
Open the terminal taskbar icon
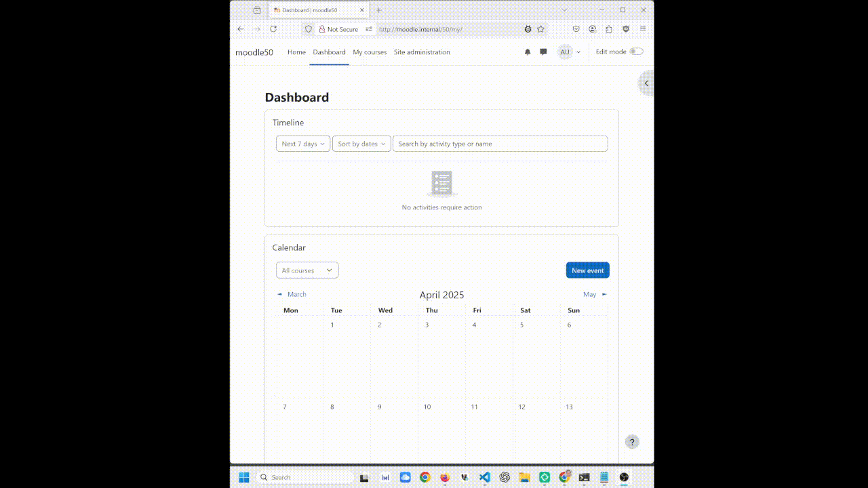pos(584,477)
